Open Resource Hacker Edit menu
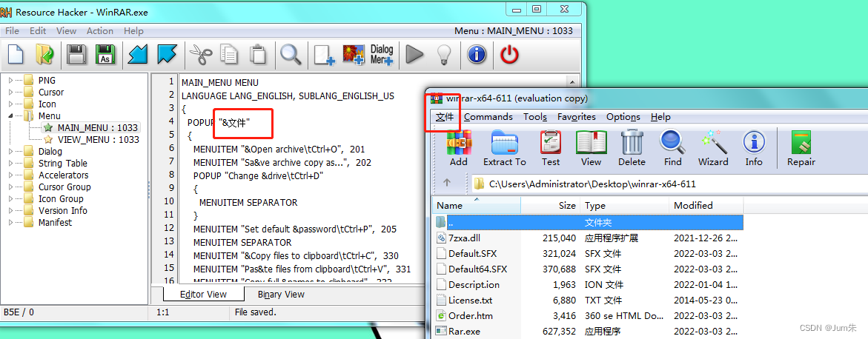Viewport: 868px width, 339px height. pos(39,31)
